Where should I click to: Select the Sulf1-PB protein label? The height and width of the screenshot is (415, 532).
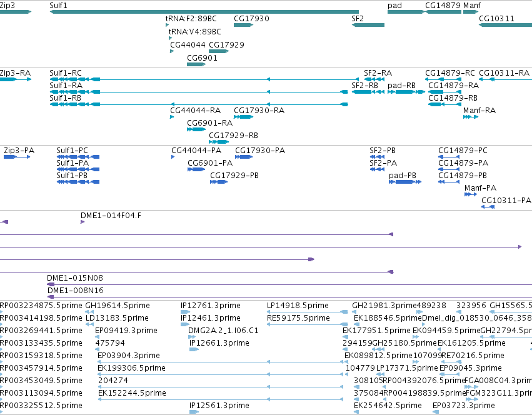click(x=72, y=176)
